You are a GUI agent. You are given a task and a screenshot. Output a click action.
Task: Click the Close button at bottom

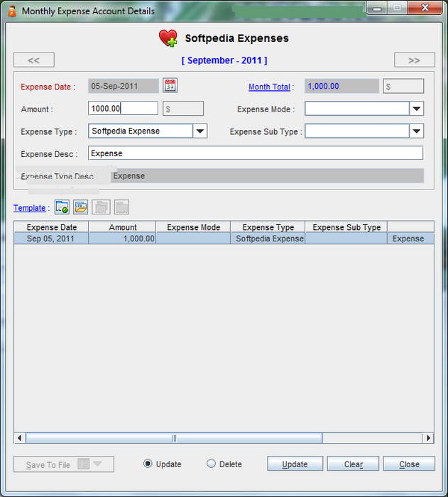(x=409, y=464)
